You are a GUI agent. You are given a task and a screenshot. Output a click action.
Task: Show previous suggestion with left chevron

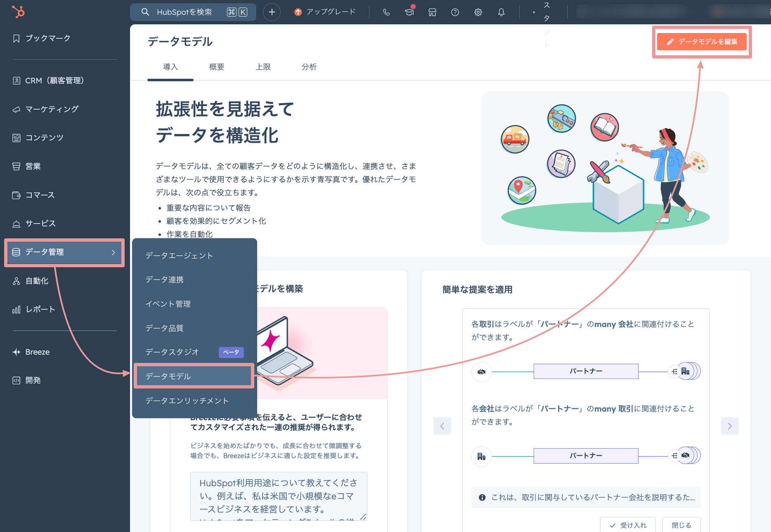[x=442, y=426]
